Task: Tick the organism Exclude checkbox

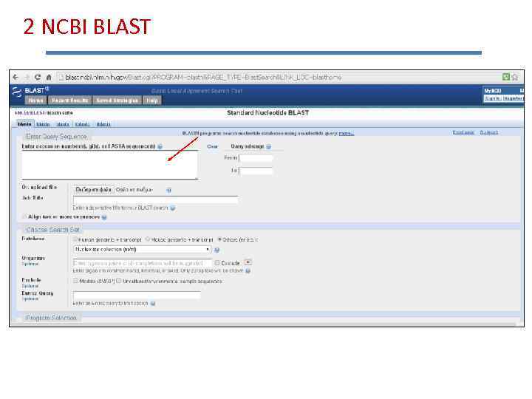Action: click(217, 262)
